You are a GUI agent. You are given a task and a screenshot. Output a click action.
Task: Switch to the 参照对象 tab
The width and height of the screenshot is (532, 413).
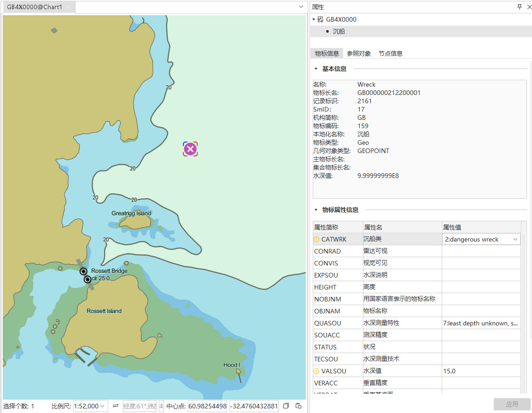coord(359,53)
